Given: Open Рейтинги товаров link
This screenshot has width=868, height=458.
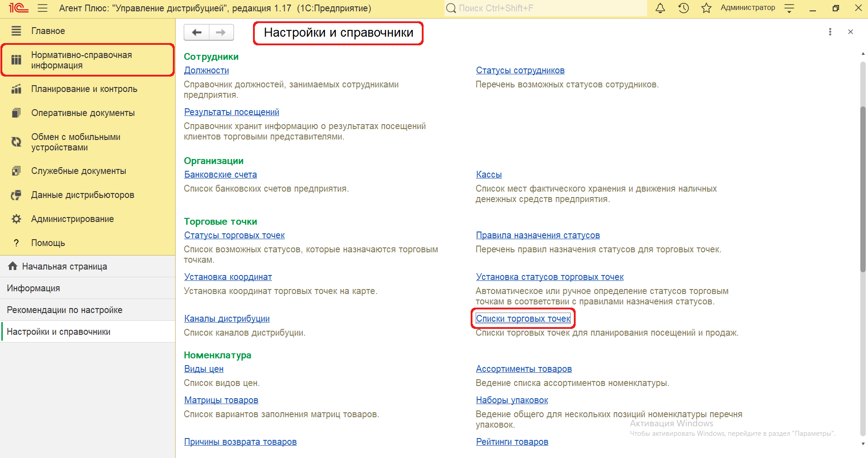Looking at the screenshot, I should pyautogui.click(x=512, y=442).
